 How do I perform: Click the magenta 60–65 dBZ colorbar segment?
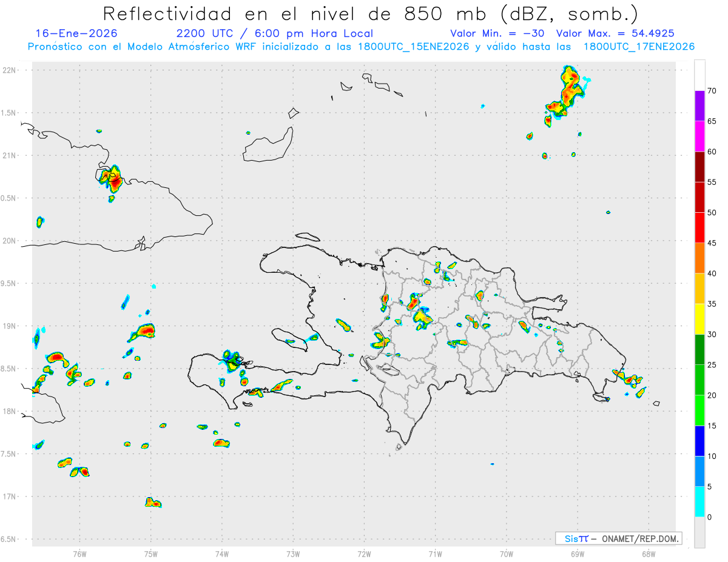click(700, 136)
